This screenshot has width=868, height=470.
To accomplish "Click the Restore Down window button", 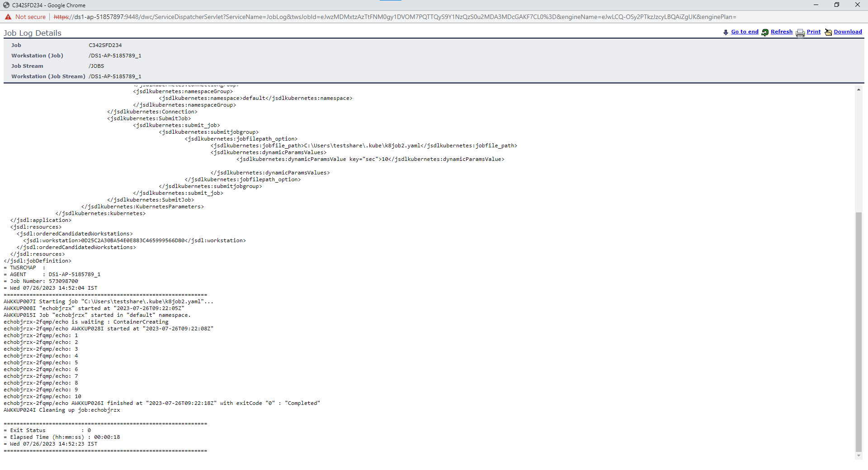I will click(837, 5).
